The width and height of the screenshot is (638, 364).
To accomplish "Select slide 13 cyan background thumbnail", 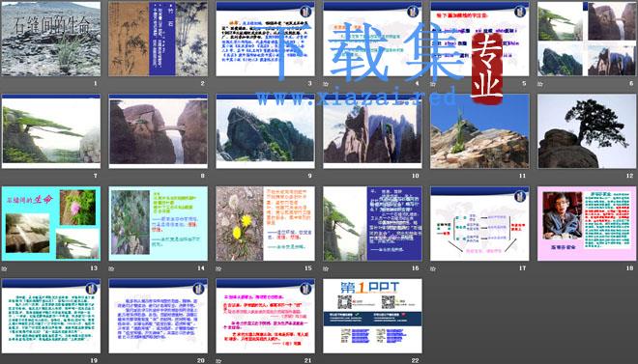I will (51, 223).
